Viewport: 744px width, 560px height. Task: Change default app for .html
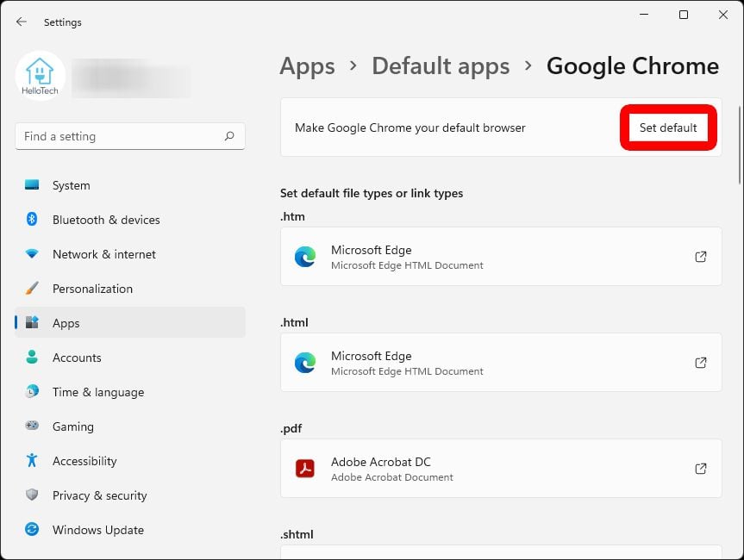pos(501,362)
